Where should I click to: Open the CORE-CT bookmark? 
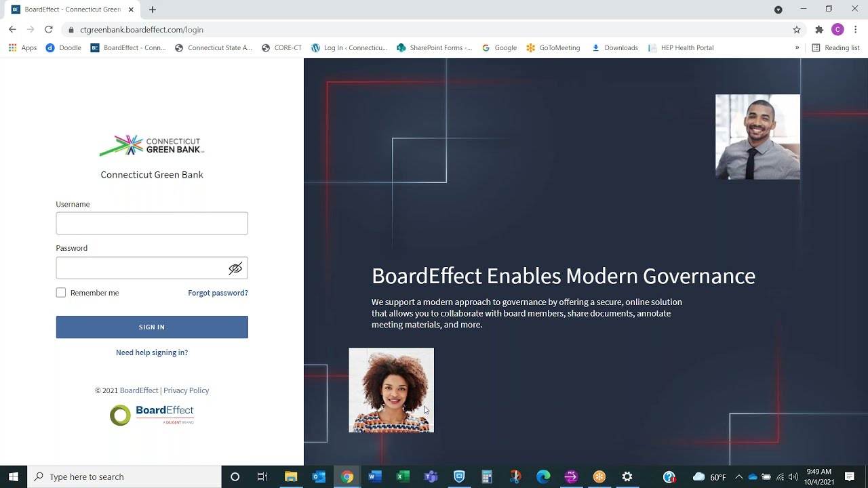281,48
